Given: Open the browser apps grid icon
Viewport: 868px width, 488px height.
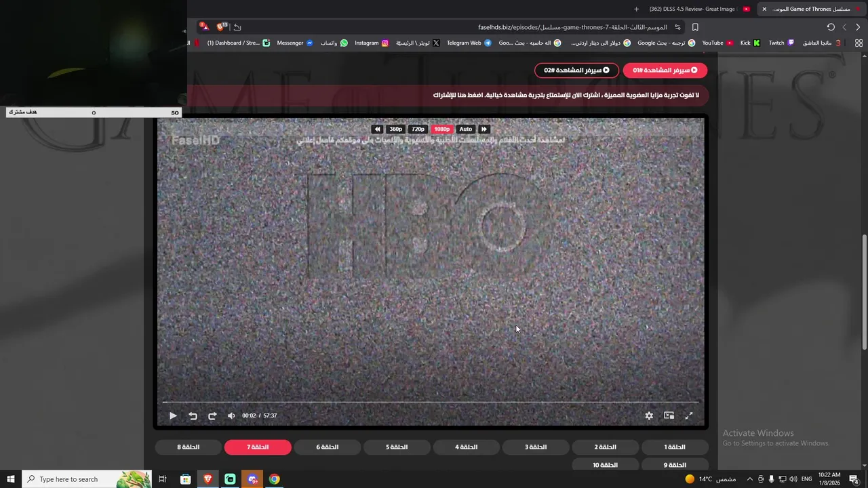Looking at the screenshot, I should point(859,43).
